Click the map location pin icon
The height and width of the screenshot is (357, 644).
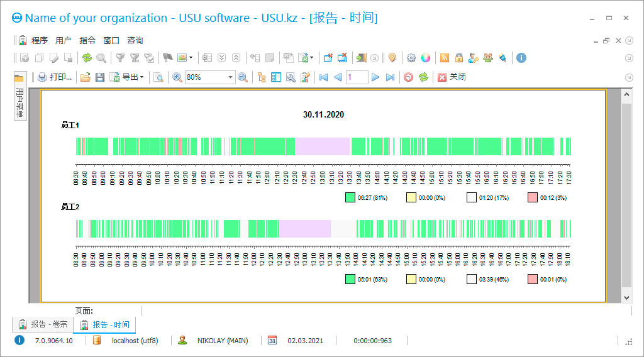[392, 58]
